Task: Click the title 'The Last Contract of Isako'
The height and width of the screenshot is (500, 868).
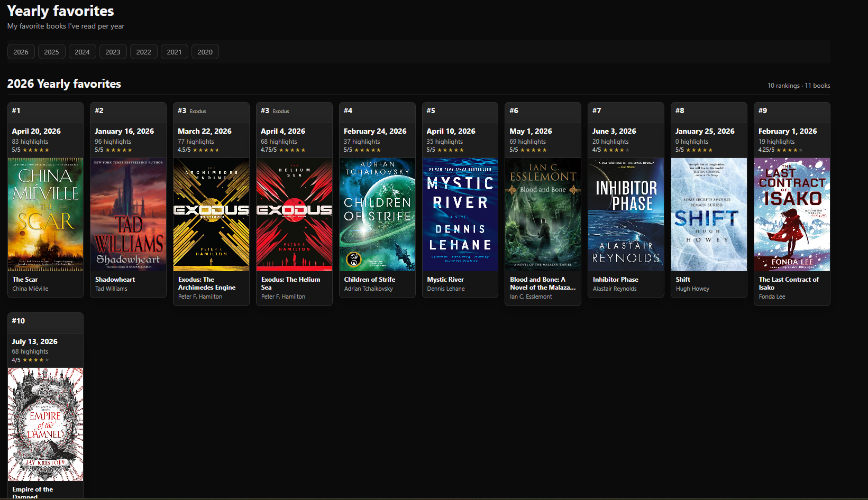Action: 789,283
